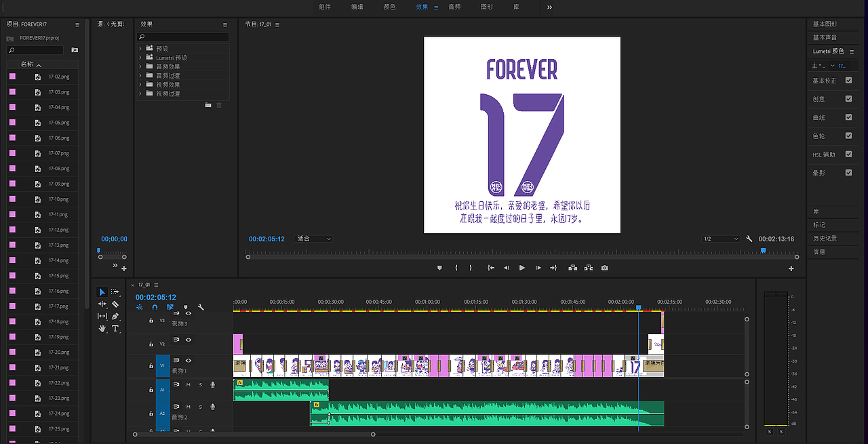Toggle linked selection in timeline
This screenshot has height=444, width=868.
(x=170, y=307)
